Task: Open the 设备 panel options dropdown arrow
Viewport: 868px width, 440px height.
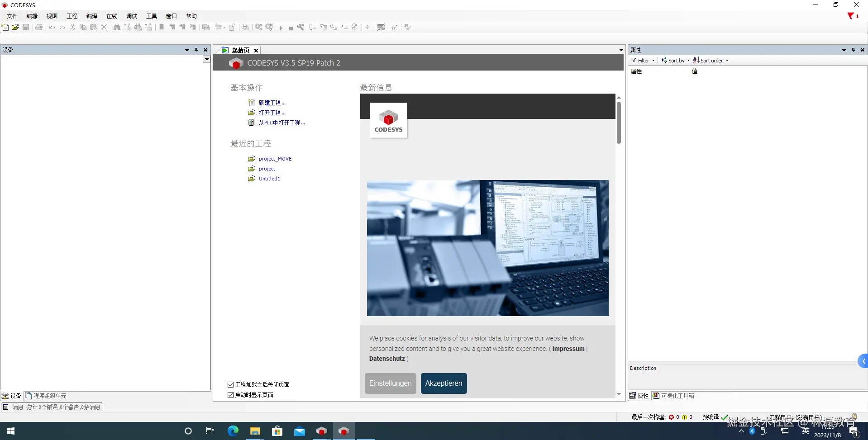Action: click(186, 50)
